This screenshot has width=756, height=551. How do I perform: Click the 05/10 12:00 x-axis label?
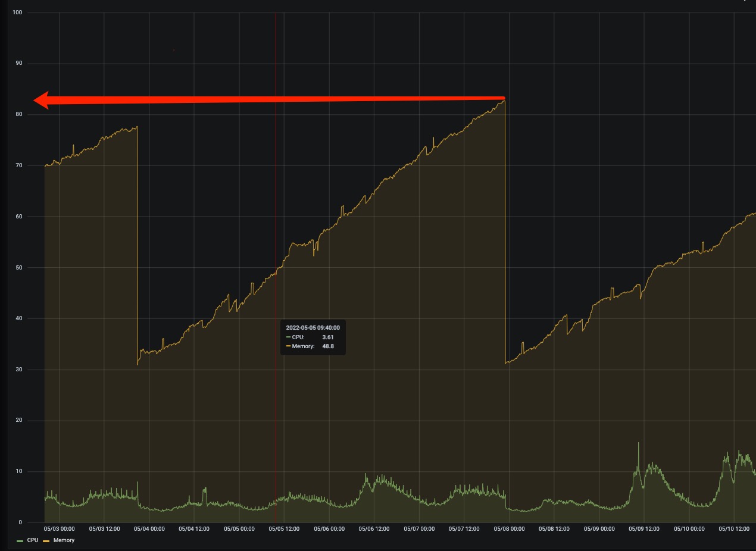[x=734, y=528]
